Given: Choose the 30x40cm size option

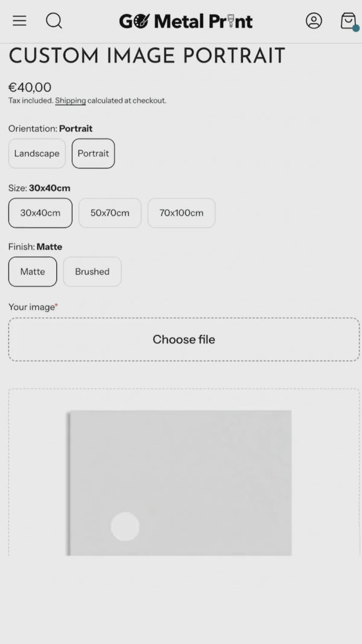Looking at the screenshot, I should [40, 213].
